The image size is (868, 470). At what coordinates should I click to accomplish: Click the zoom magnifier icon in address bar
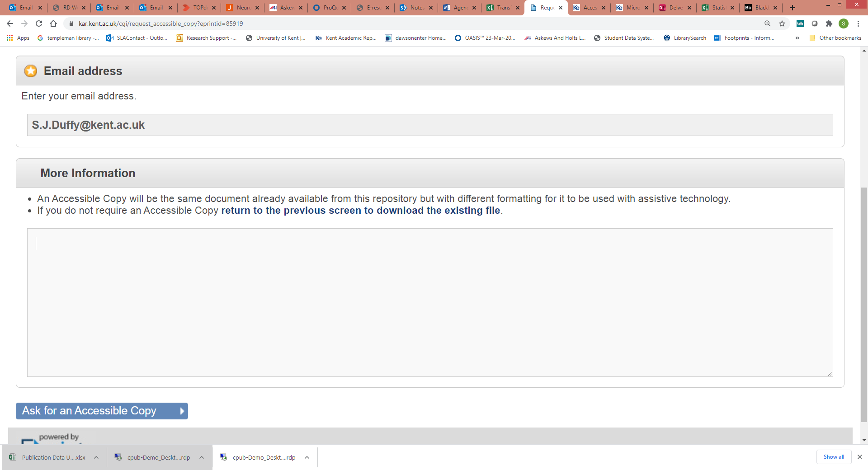point(767,23)
